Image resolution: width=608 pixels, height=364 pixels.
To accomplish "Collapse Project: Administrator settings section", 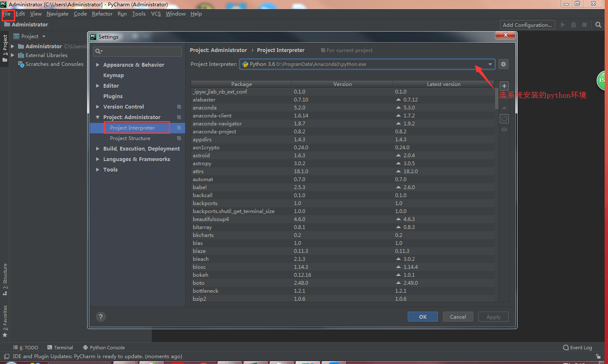I will coord(97,117).
